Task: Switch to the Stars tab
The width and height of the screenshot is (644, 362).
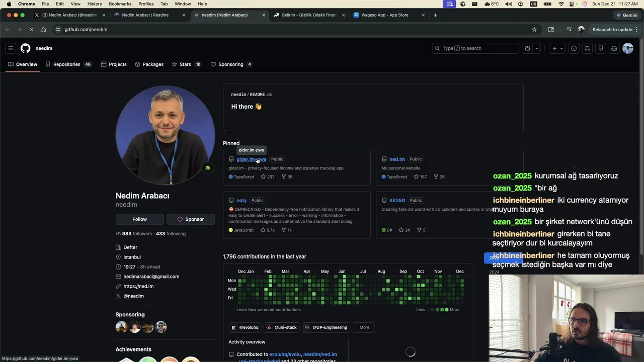Action: click(x=187, y=64)
